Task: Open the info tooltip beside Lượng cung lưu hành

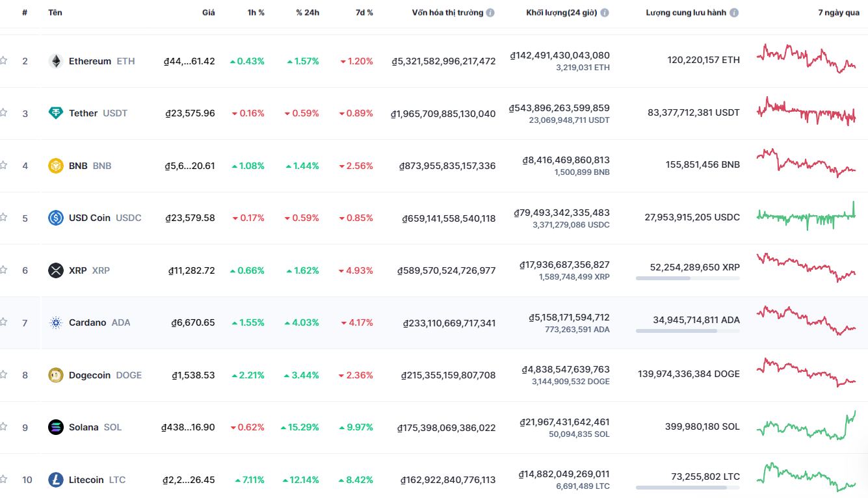Action: point(734,12)
